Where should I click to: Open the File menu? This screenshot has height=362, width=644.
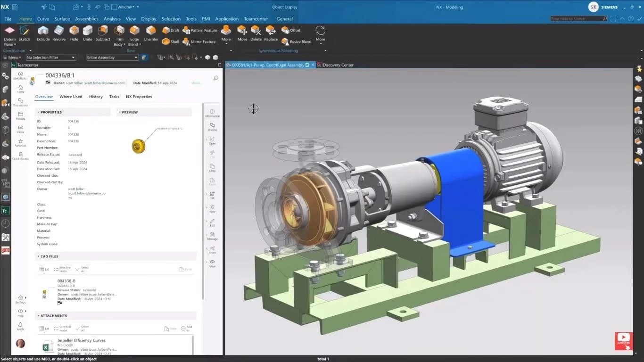pos(8,19)
